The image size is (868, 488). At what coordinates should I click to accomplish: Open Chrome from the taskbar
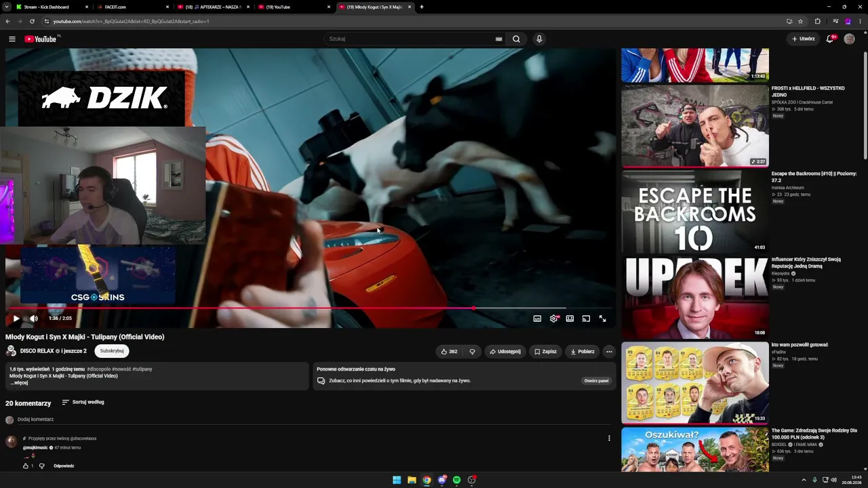427,480
